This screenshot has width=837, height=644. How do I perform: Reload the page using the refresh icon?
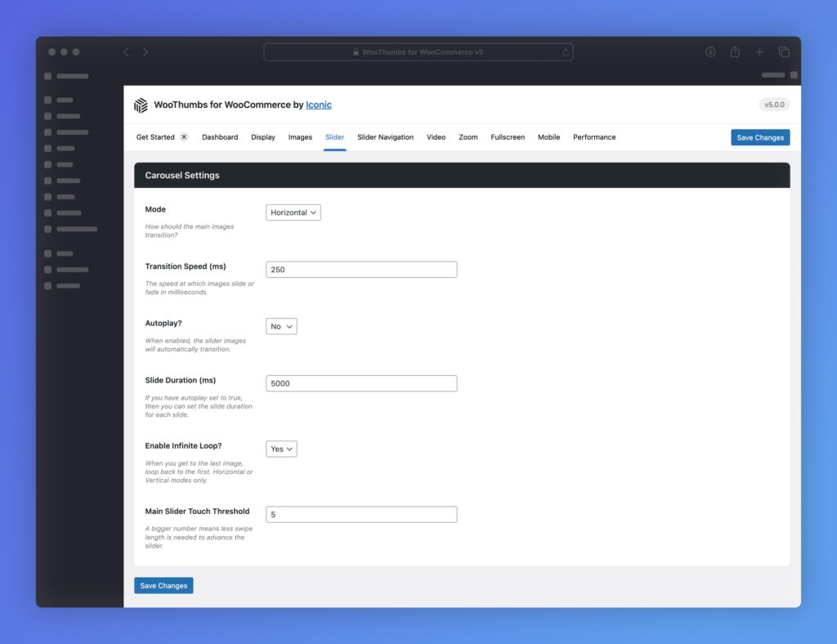pyautogui.click(x=566, y=51)
